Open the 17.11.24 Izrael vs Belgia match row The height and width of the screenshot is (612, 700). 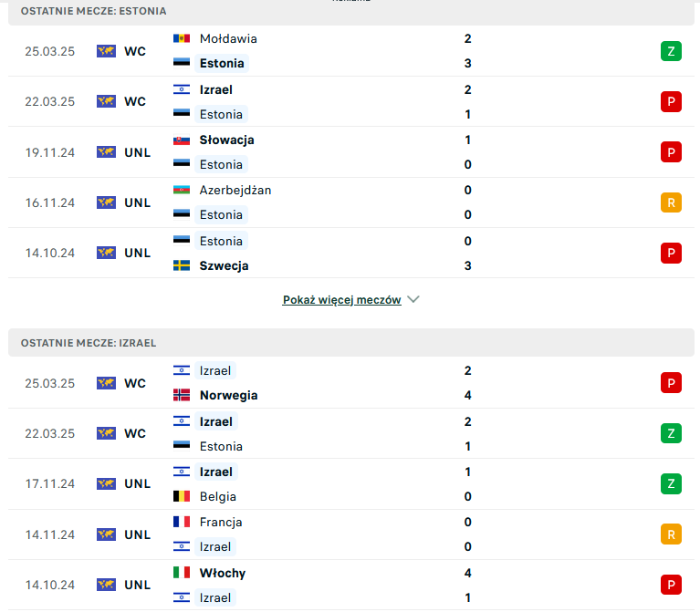(x=350, y=484)
